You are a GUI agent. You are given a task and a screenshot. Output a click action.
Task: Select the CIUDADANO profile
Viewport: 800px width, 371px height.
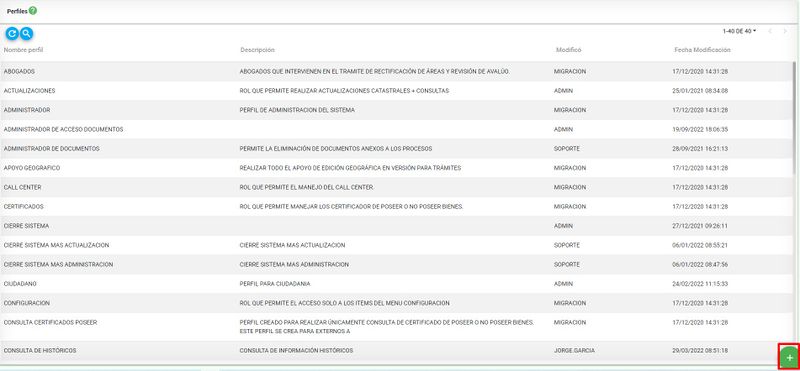point(20,284)
